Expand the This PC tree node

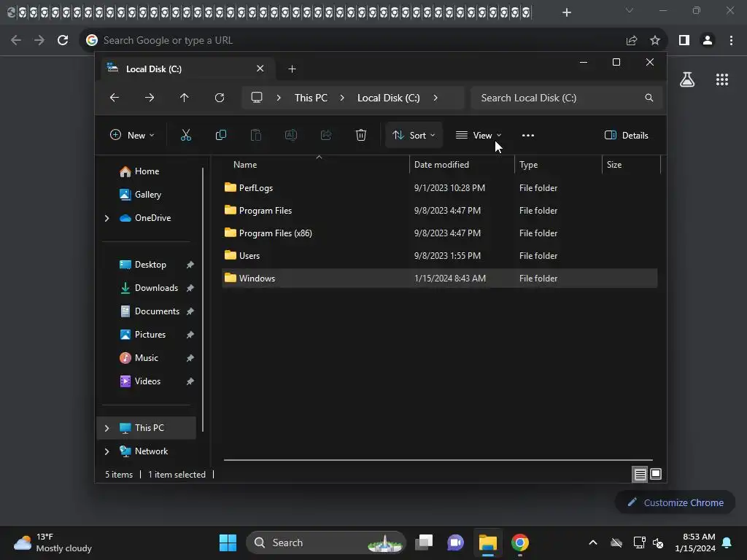pyautogui.click(x=107, y=428)
